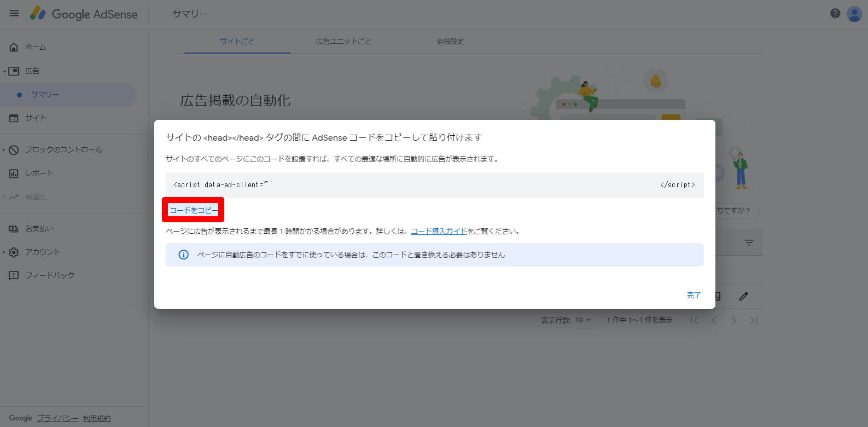Viewport: 868px width, 427px height.
Task: Click the コードをコピー copy code link
Action: [193, 210]
